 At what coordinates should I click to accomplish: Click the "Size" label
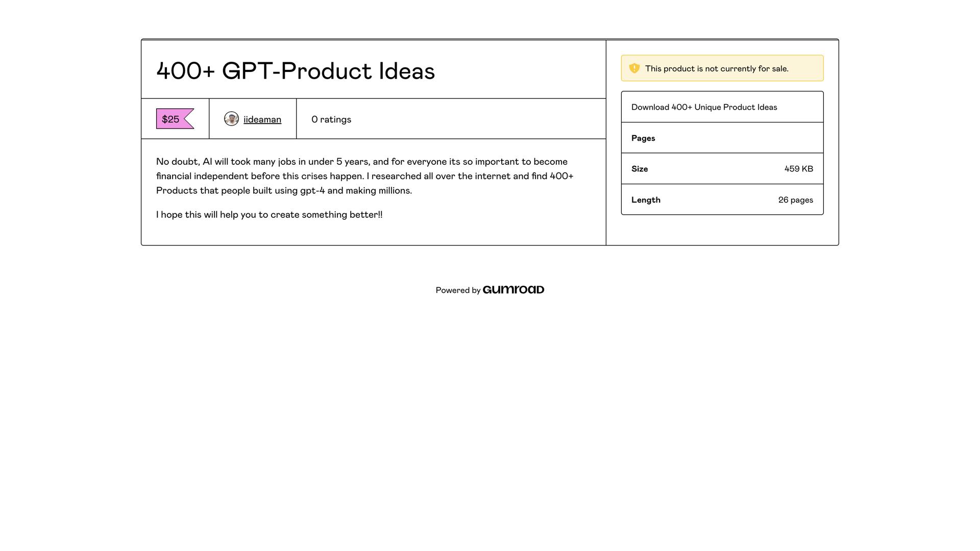click(x=640, y=169)
